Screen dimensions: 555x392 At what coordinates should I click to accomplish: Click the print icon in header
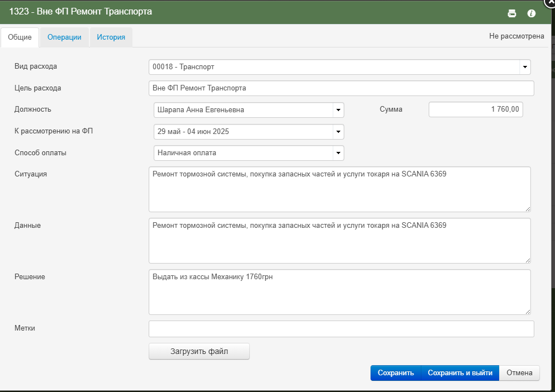click(x=512, y=13)
